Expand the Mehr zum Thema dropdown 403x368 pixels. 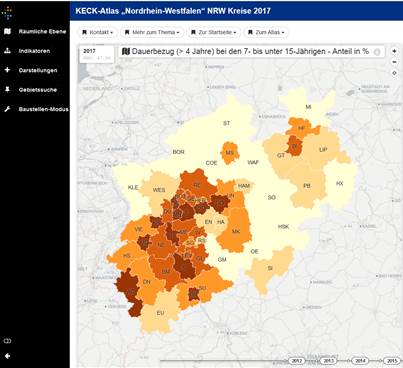152,32
